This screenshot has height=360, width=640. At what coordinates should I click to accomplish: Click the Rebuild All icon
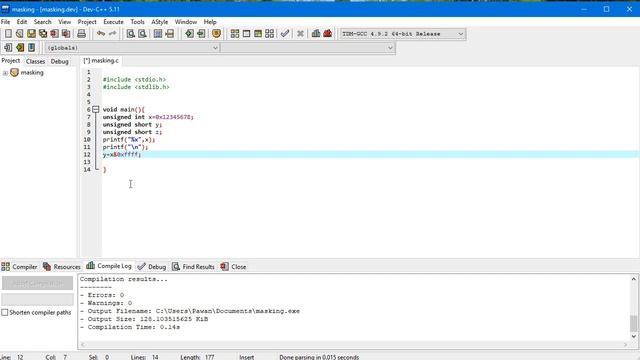click(269, 33)
